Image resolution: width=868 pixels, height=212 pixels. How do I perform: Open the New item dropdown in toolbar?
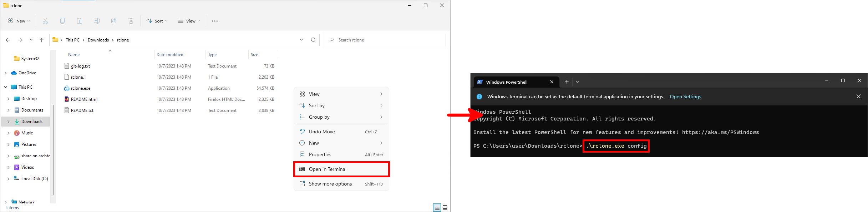[x=19, y=21]
